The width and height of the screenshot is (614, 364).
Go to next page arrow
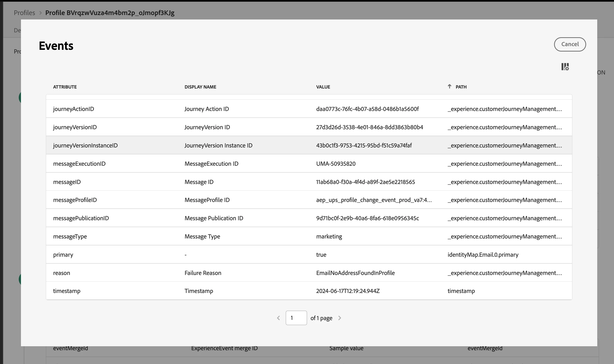coord(340,318)
